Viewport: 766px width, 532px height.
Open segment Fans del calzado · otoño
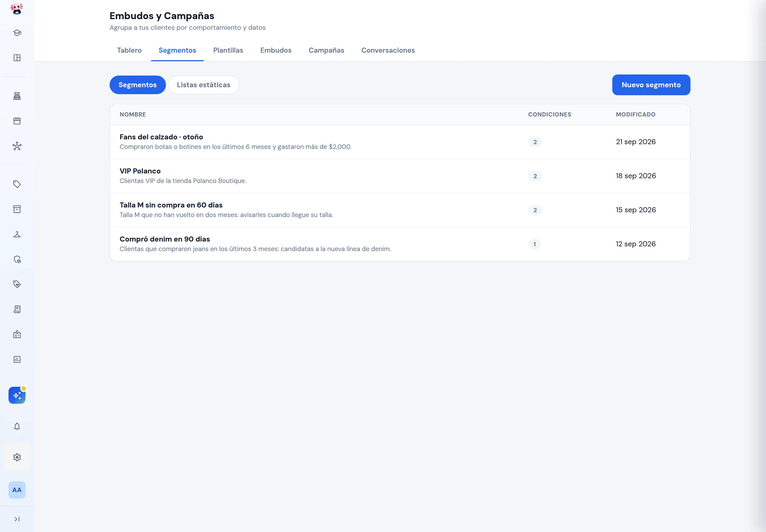(x=400, y=142)
